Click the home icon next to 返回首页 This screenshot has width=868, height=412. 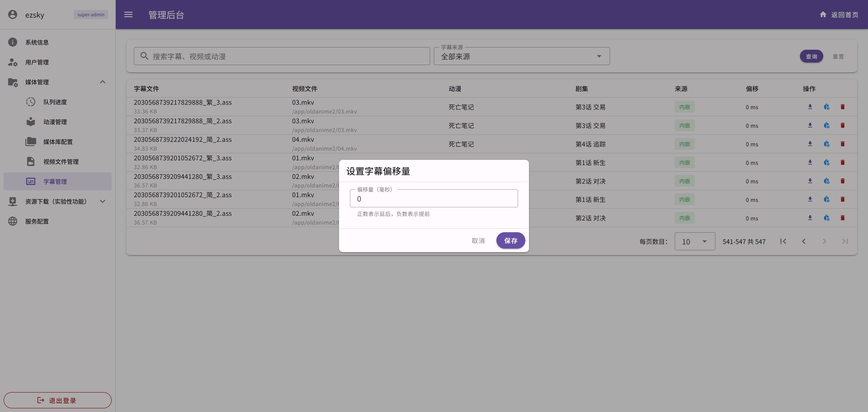[823, 14]
